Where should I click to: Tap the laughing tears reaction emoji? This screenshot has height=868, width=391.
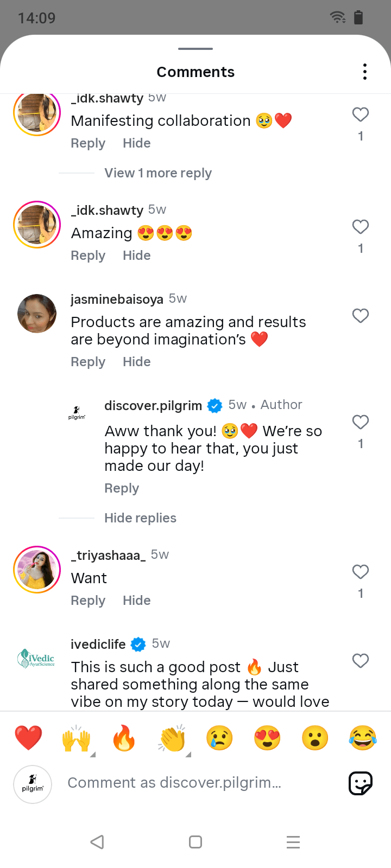point(363,738)
